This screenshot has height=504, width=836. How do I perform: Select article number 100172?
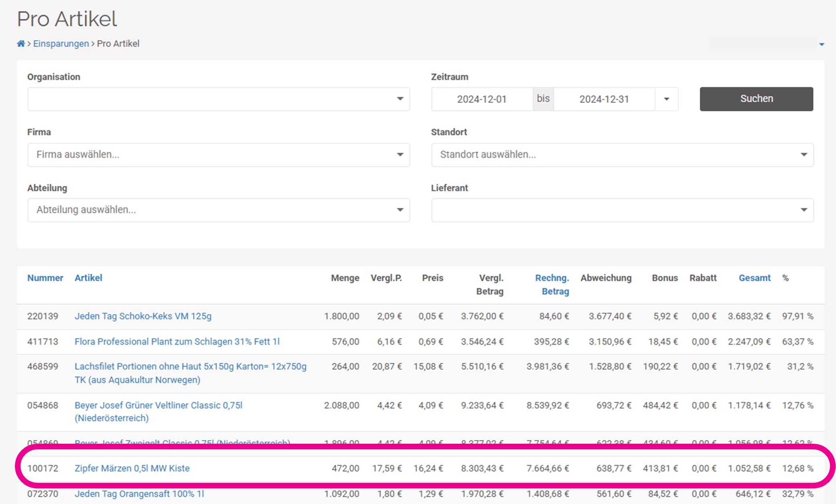click(x=43, y=468)
